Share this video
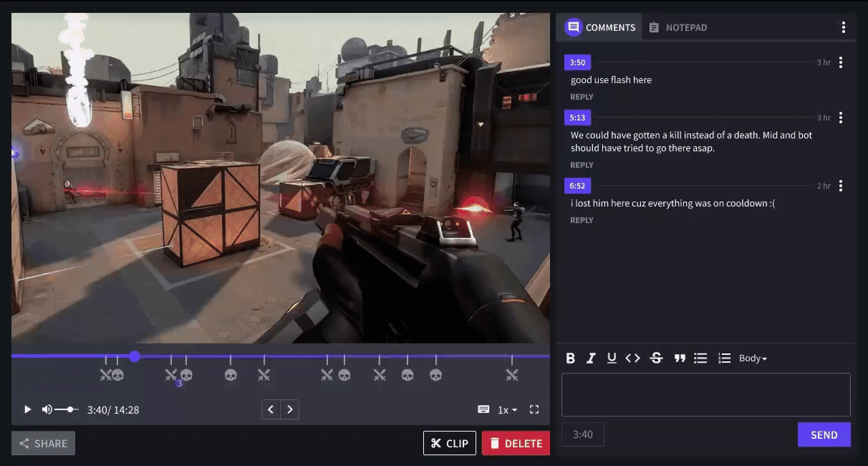The width and height of the screenshot is (868, 466). tap(43, 443)
